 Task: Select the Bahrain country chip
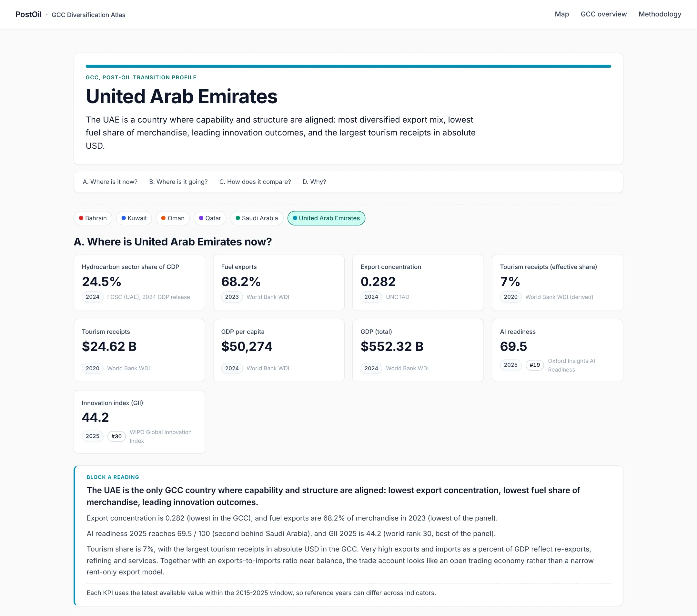pos(93,218)
